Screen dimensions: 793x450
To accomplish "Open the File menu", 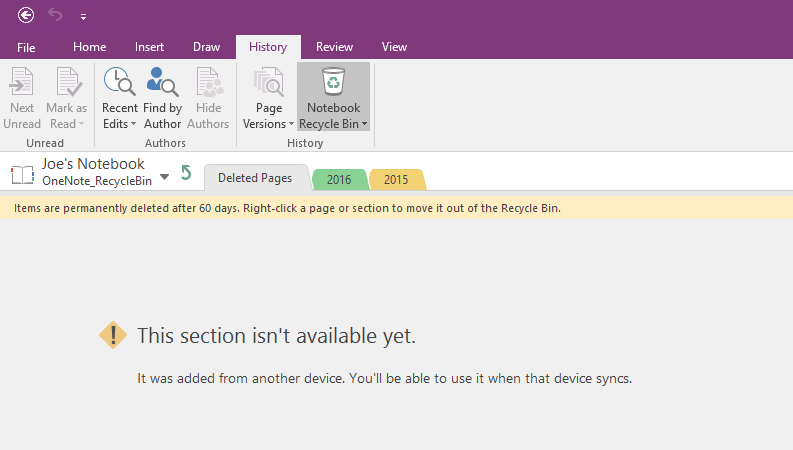I will coord(26,48).
